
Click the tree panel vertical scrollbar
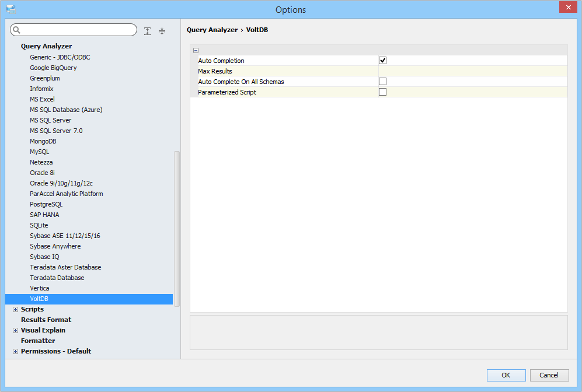click(177, 229)
